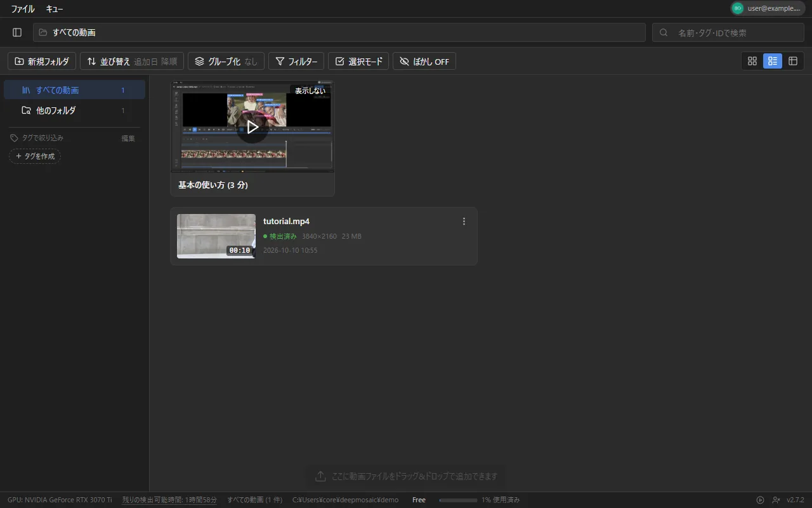Select 他のフォルダ in sidebar
Image resolution: width=812 pixels, height=508 pixels.
point(74,110)
